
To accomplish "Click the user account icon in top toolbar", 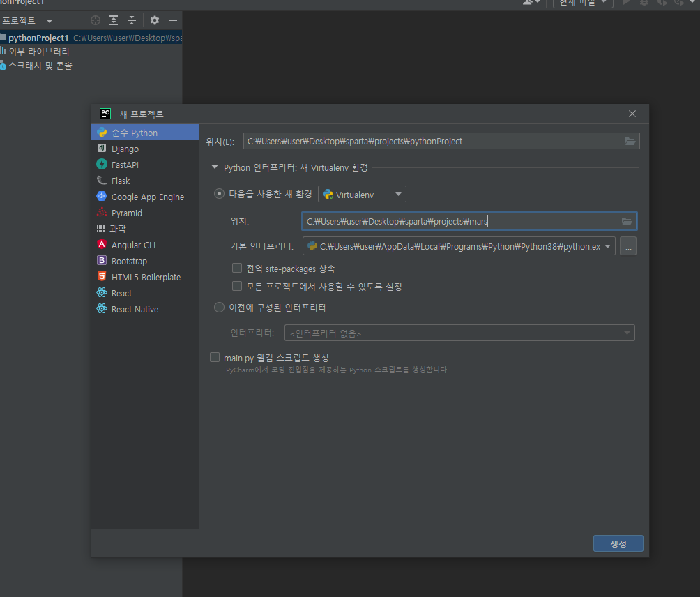I will click(531, 2).
